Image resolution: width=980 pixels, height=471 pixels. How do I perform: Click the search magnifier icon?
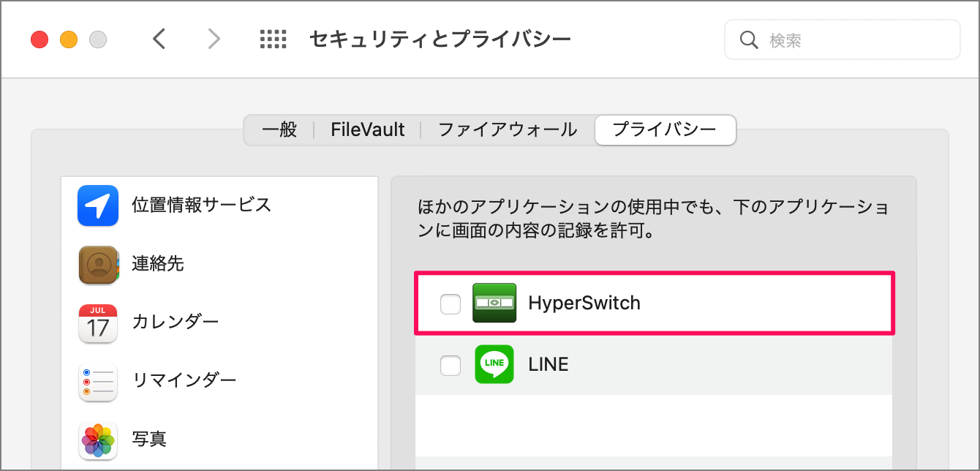[749, 39]
